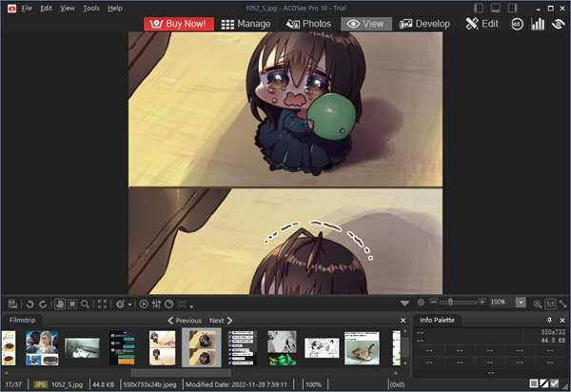Enter full screen view

pos(103,304)
